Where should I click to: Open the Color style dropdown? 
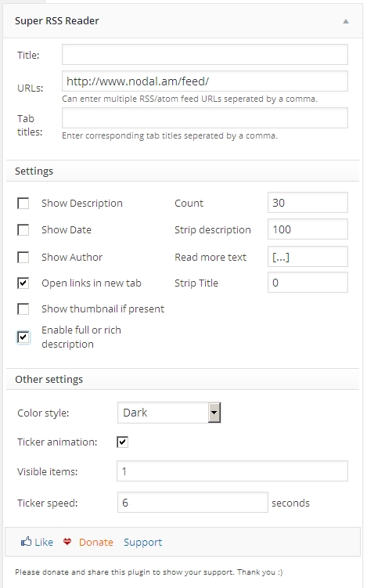[169, 413]
